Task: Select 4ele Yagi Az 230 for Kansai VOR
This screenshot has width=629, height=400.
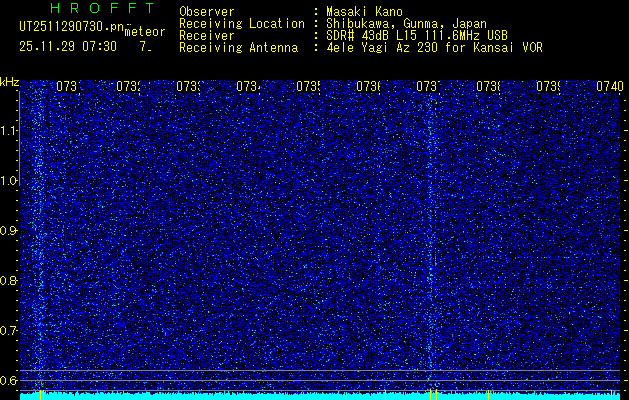Action: click(434, 48)
